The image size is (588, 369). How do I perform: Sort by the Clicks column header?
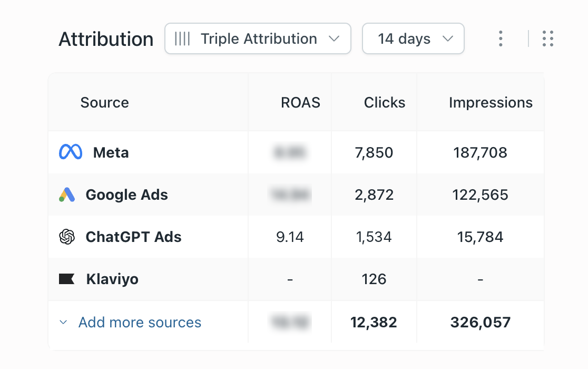coord(385,102)
